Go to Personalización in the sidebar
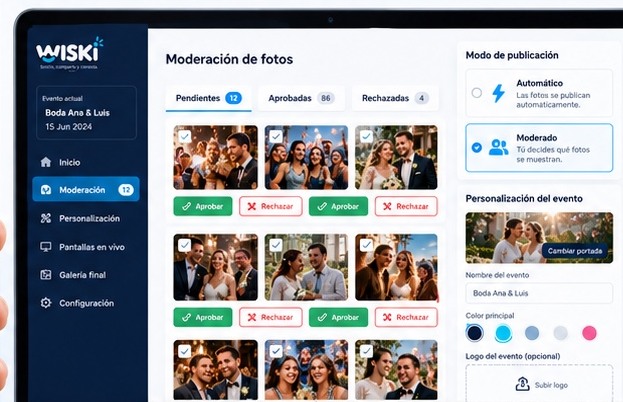Image resolution: width=623 pixels, height=402 pixels. point(86,218)
